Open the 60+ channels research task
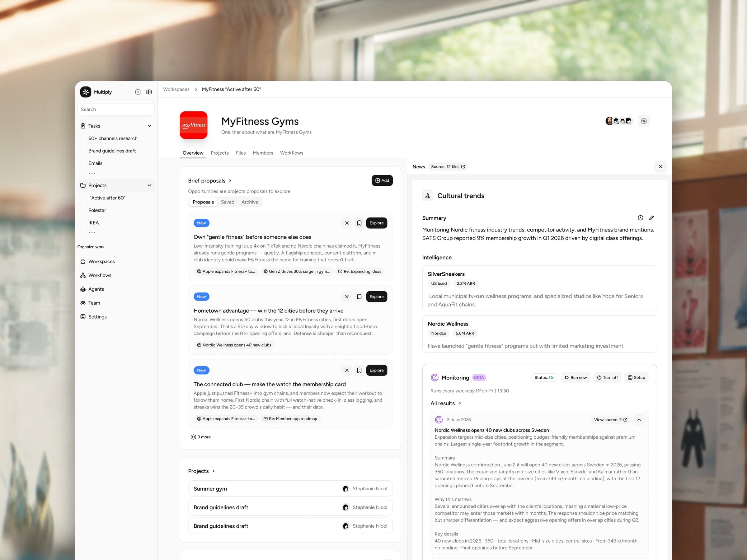747x560 pixels. click(x=113, y=138)
